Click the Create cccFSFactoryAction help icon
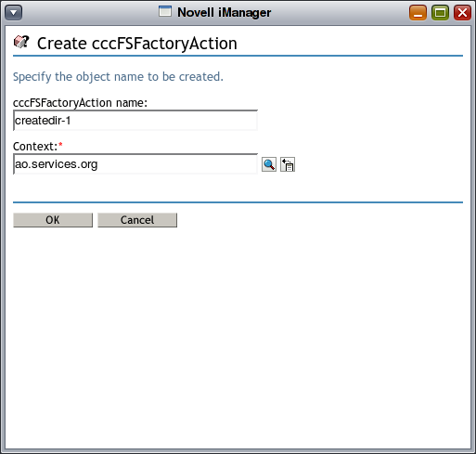476x454 pixels. pos(21,42)
